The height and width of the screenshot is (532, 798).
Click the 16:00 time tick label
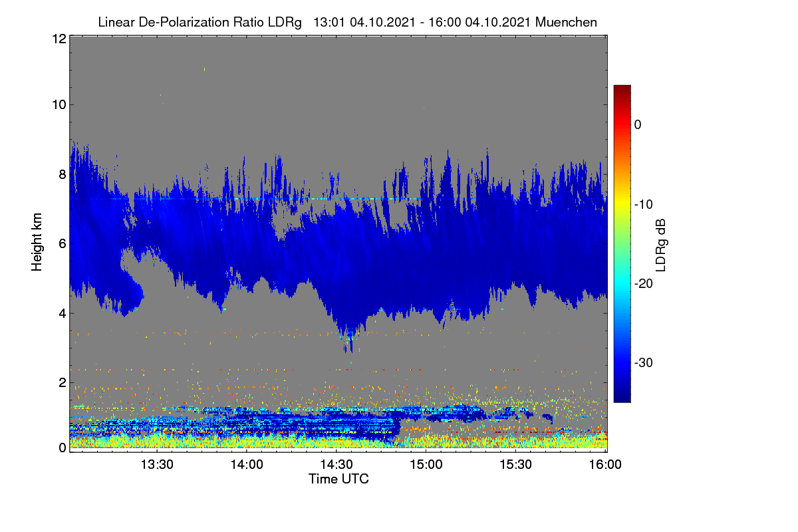(x=605, y=465)
